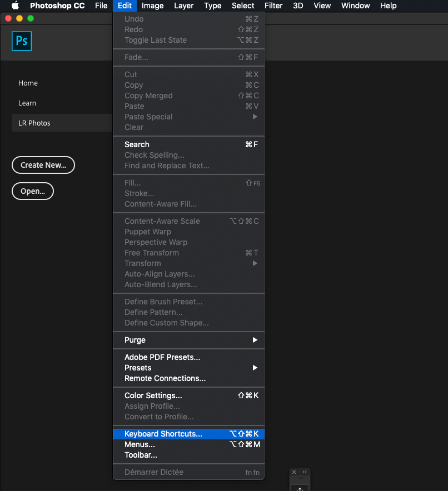Go to the Learn section
The width and height of the screenshot is (448, 491).
[27, 103]
